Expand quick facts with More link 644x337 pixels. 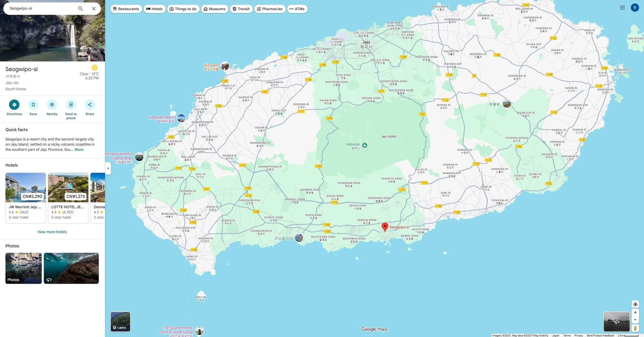pos(79,150)
